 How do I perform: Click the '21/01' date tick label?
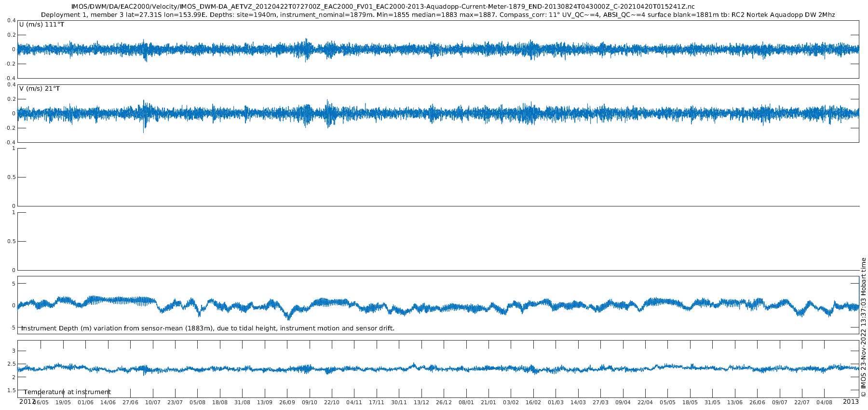[x=488, y=402]
